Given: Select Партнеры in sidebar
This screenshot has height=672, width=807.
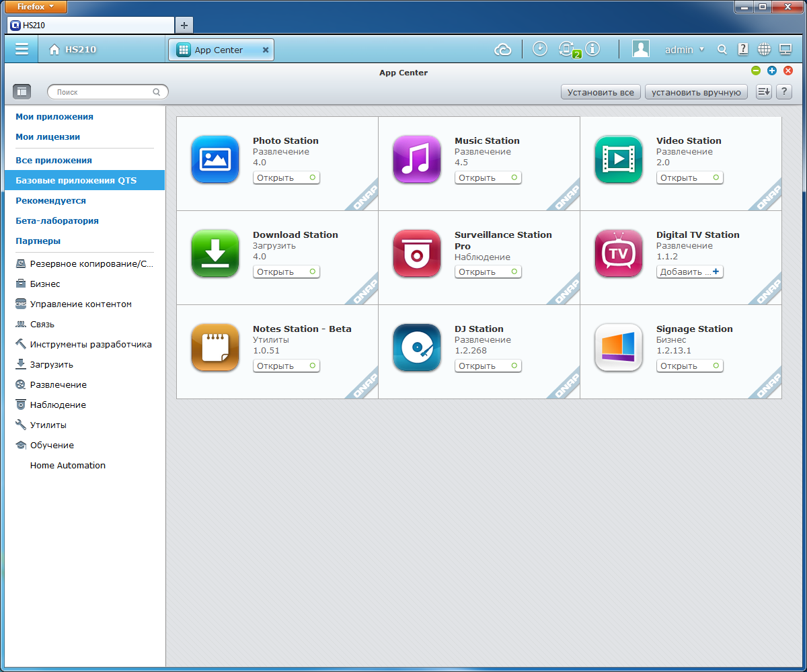Looking at the screenshot, I should tap(38, 241).
